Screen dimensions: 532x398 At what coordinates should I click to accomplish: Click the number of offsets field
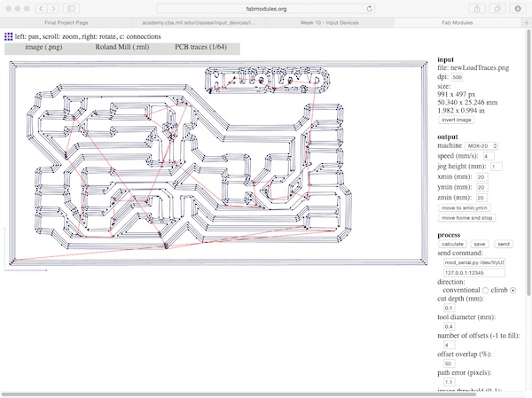[449, 345]
